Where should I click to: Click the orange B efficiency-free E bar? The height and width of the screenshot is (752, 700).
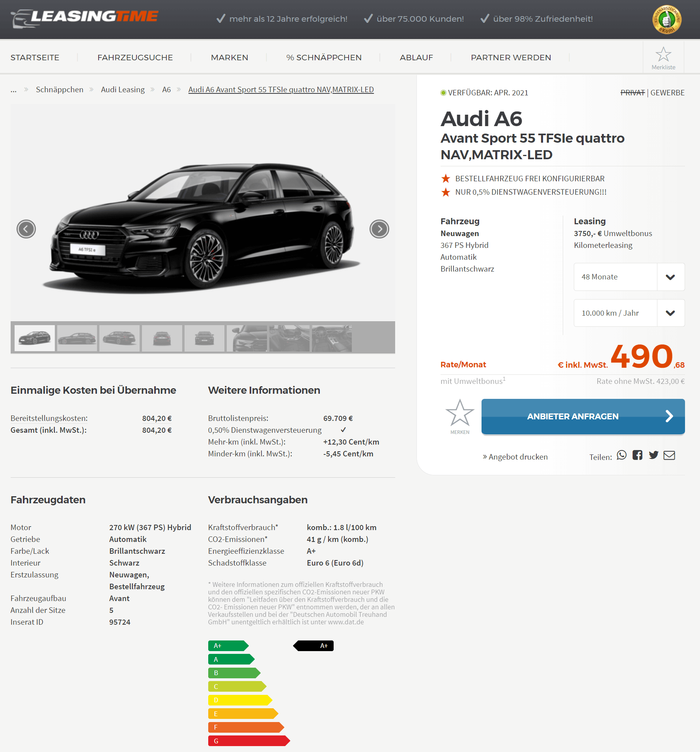click(x=243, y=714)
